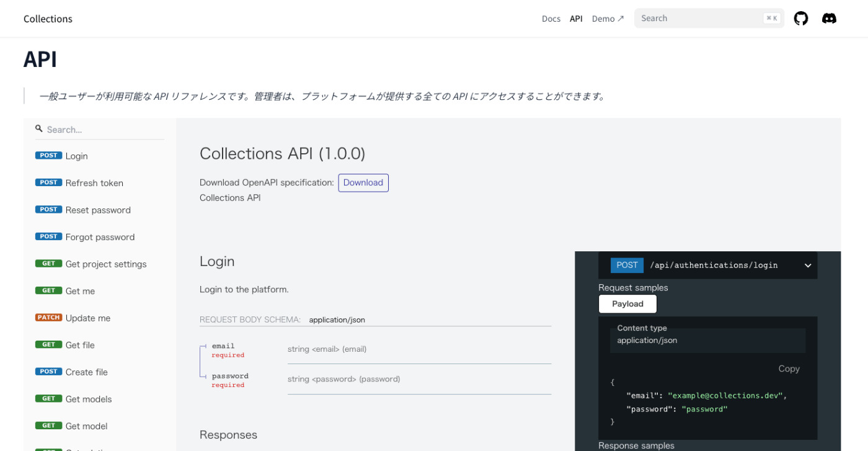Open the GitHub repository icon

coord(801,19)
